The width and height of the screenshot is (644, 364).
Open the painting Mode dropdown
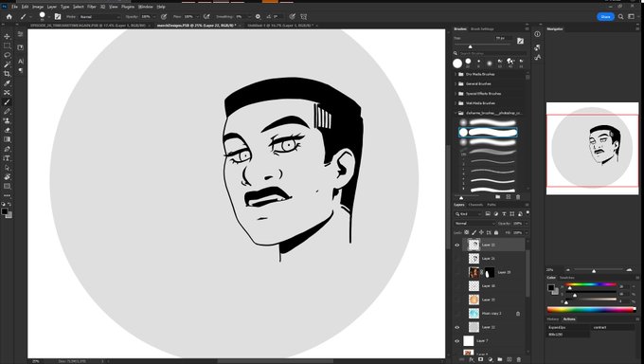coord(99,17)
